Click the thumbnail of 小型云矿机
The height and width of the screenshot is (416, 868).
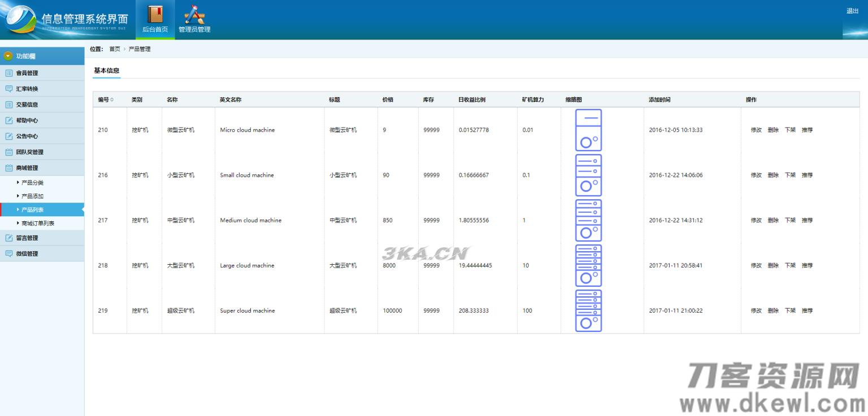pyautogui.click(x=588, y=175)
